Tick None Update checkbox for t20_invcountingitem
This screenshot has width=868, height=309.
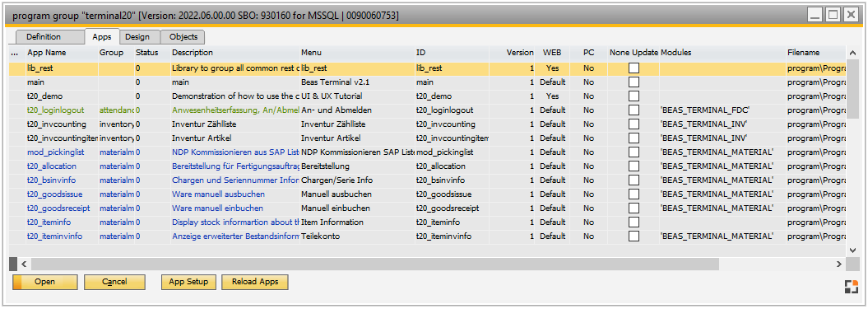pos(634,138)
